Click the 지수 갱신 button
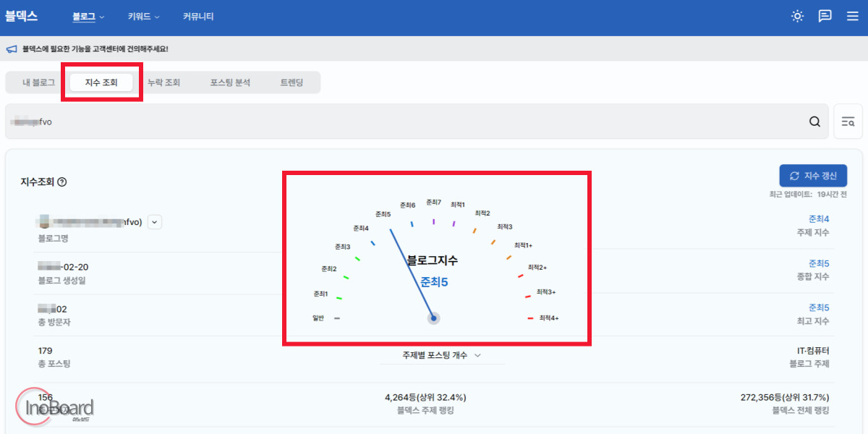The height and width of the screenshot is (434, 868). point(813,176)
